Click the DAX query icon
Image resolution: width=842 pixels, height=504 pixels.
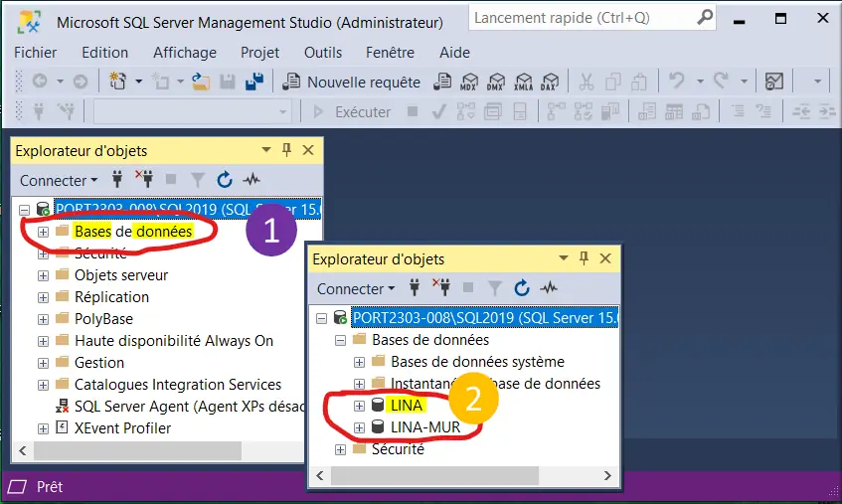[550, 82]
